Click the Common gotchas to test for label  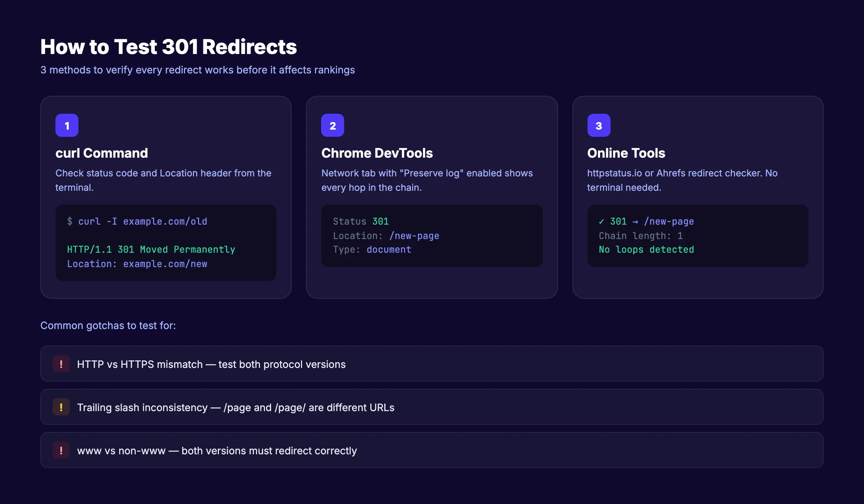pyautogui.click(x=108, y=325)
